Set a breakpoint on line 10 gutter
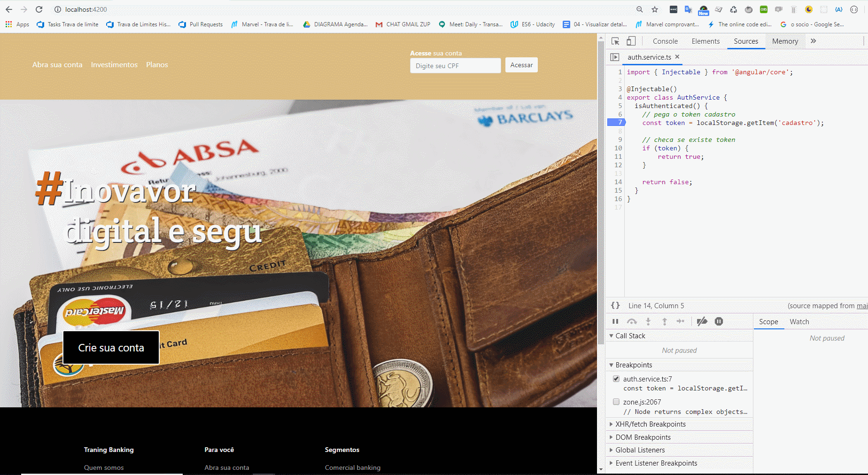 pos(618,148)
